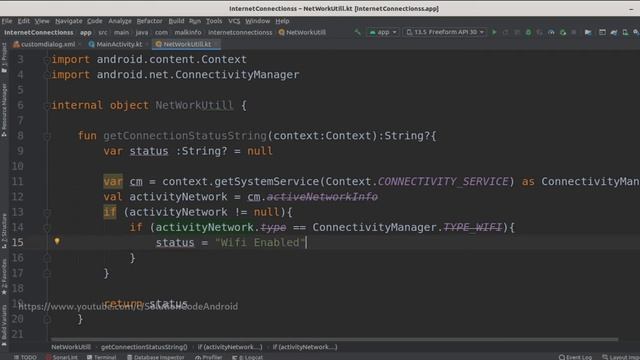640x360 pixels.
Task: Click the green Debug bug icon
Action: point(528,32)
